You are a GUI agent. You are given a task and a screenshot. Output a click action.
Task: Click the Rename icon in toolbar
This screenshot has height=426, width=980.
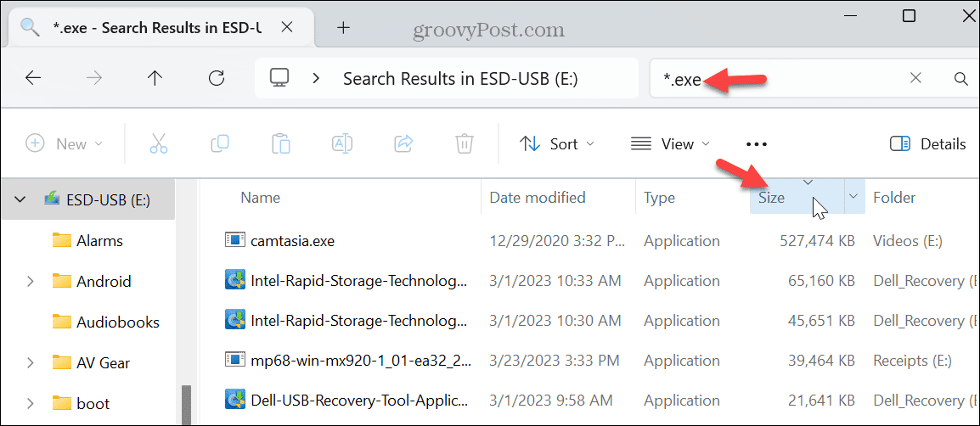click(342, 144)
